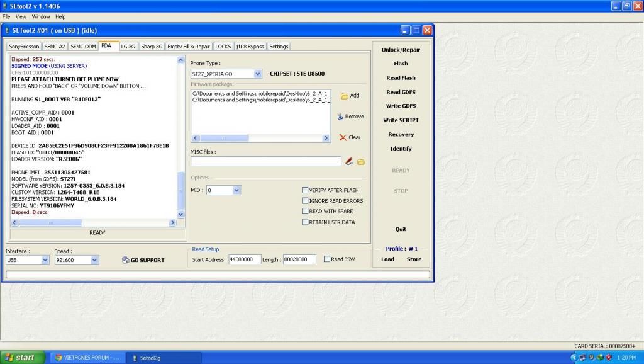Open the Interface USB dropdown
Viewport: 644px width, 364px height.
pyautogui.click(x=45, y=260)
